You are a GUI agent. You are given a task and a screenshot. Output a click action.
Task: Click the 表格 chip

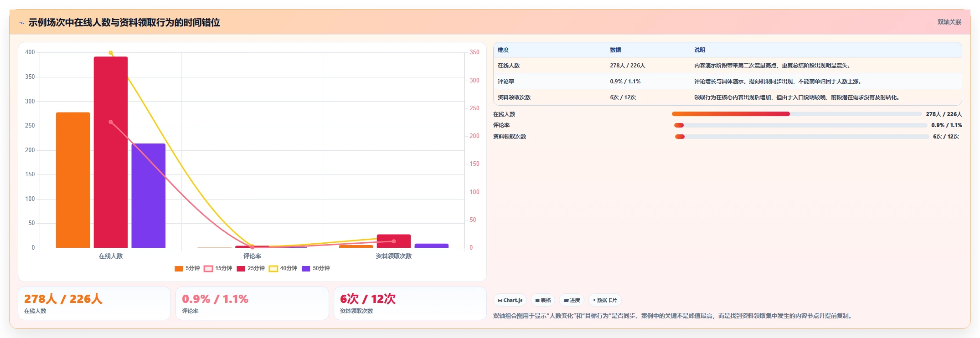point(543,300)
